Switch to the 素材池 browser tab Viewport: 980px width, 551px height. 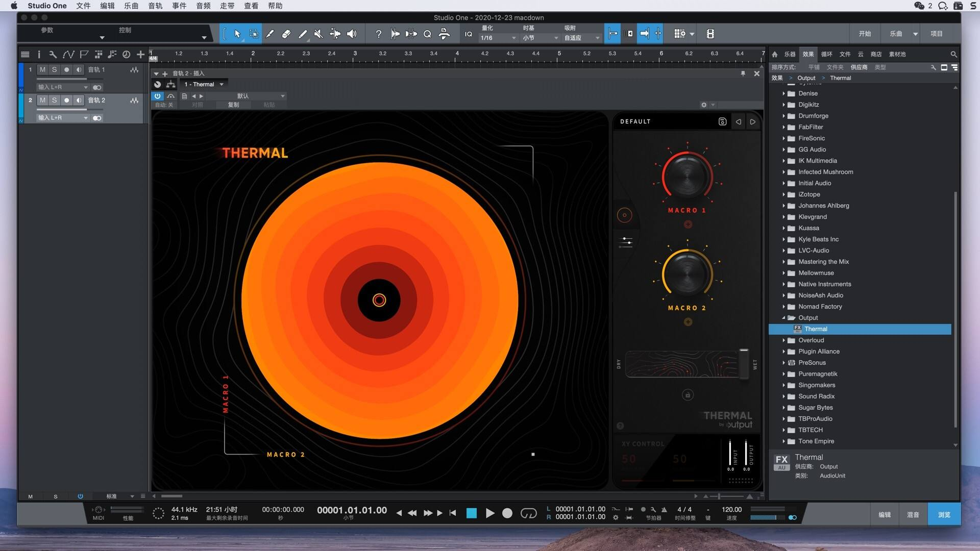897,54
